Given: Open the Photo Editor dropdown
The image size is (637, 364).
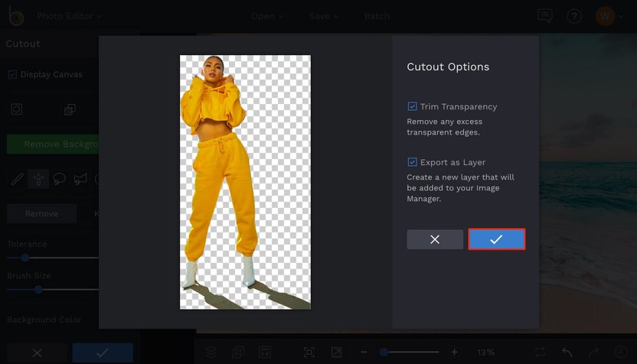Looking at the screenshot, I should coord(69,16).
